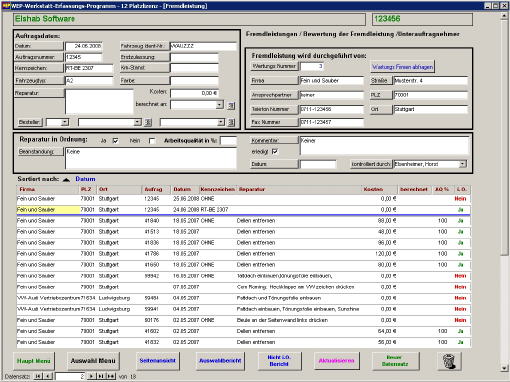Viewport: 510px width, 382px height.
Task: Click the Auftragsnummer field showing 12345
Action: click(x=84, y=57)
